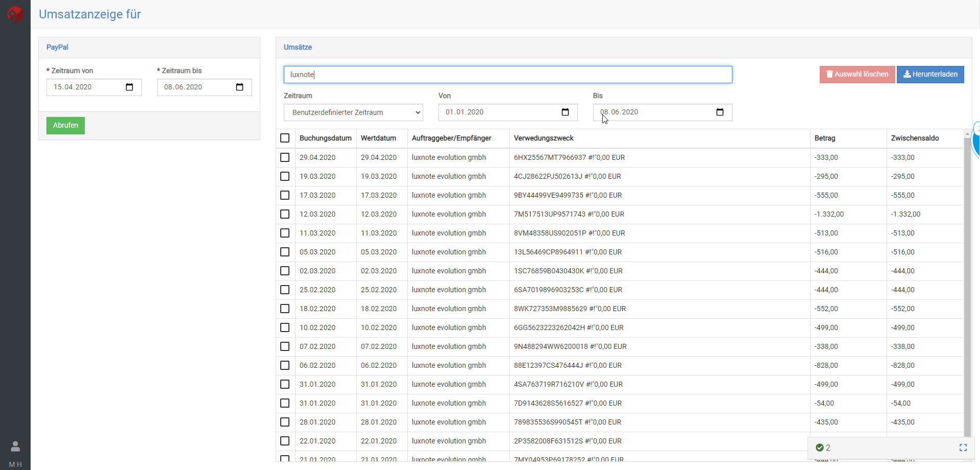Click the M H initials in sidebar
This screenshot has height=470, width=980.
coord(15,464)
